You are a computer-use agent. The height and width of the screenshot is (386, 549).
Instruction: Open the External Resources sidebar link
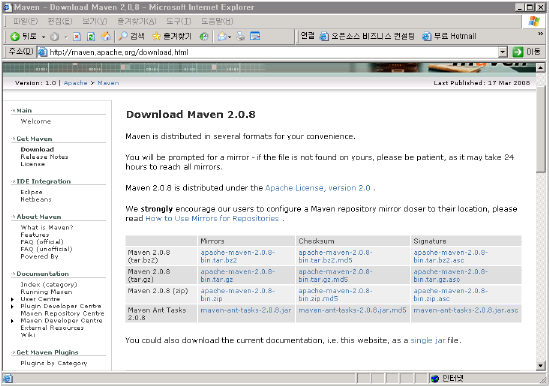pos(52,328)
